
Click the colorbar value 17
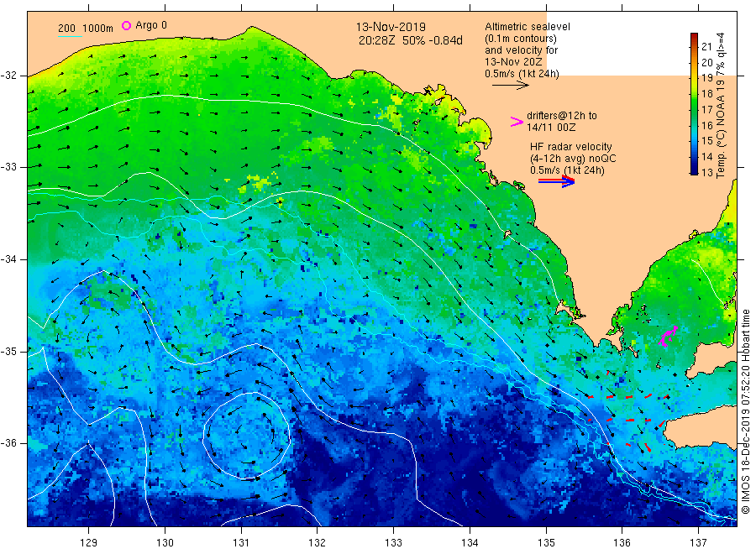(x=706, y=109)
